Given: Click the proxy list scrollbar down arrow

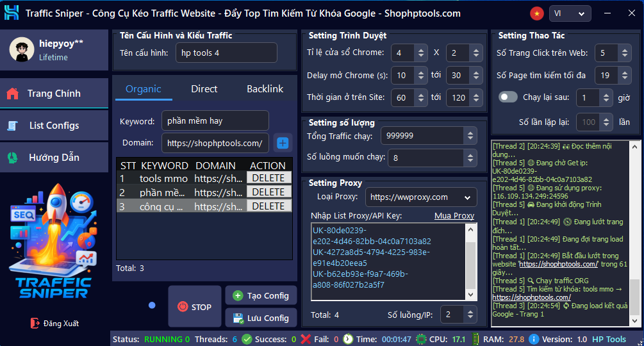Looking at the screenshot, I should (x=471, y=295).
